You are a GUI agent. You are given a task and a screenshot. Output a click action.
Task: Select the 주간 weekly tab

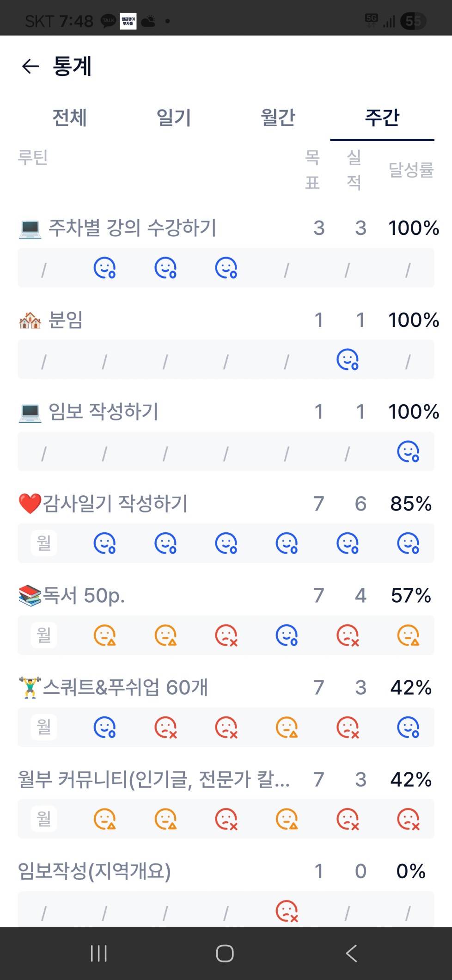(x=382, y=117)
